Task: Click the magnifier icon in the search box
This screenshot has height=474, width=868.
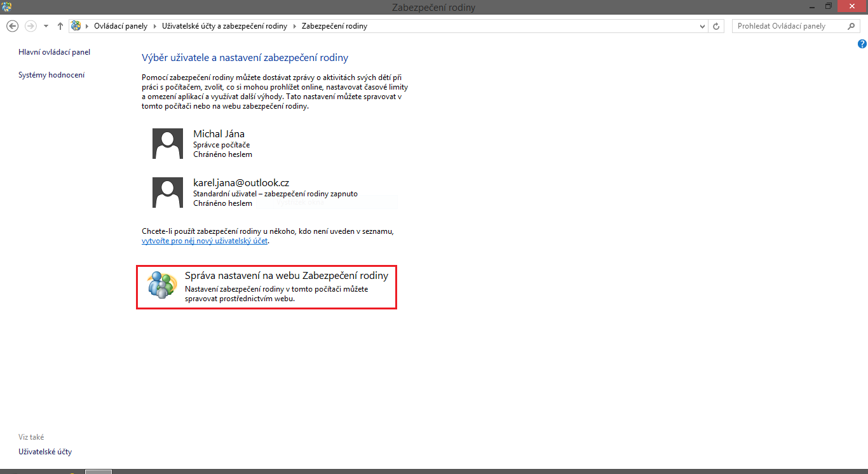Action: [x=851, y=26]
